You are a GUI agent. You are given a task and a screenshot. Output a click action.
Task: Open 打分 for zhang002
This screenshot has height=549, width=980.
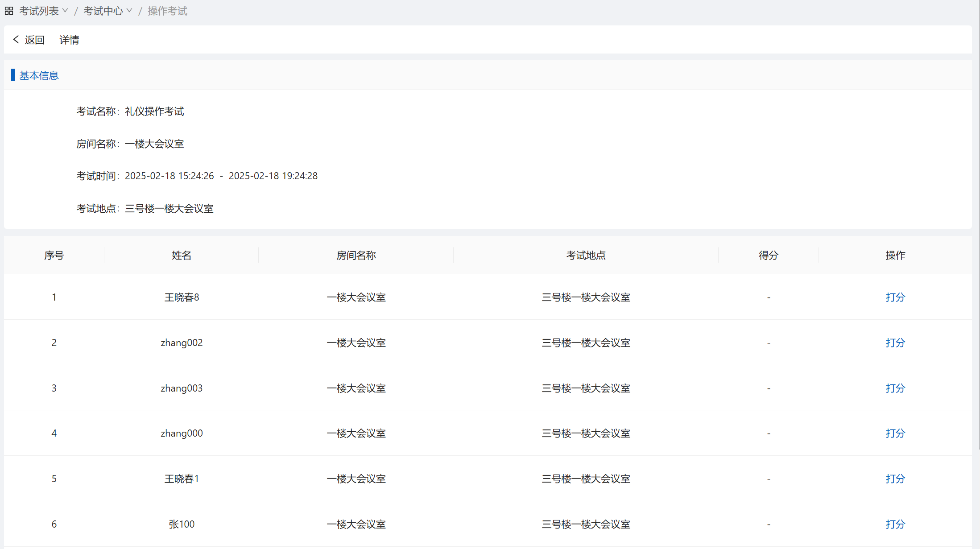(x=895, y=343)
